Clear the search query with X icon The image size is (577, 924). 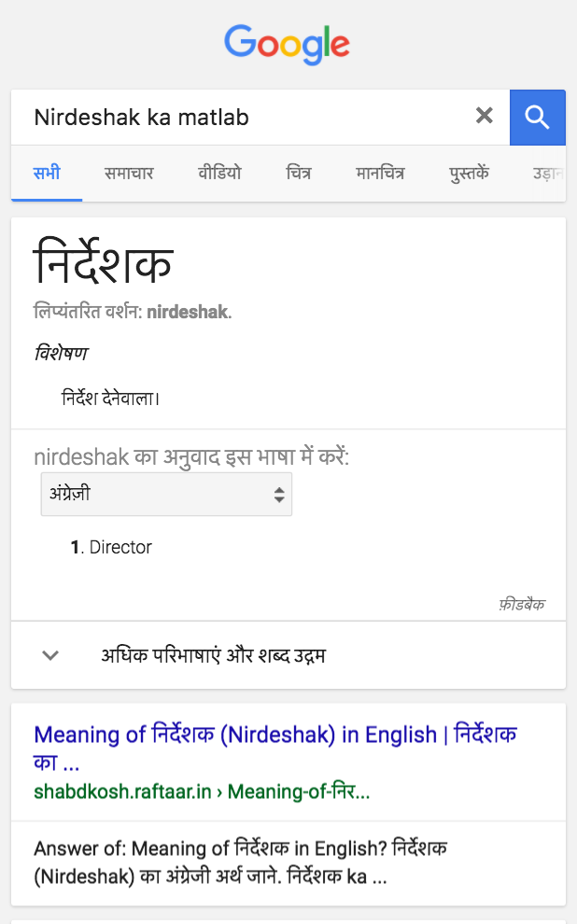click(x=485, y=116)
